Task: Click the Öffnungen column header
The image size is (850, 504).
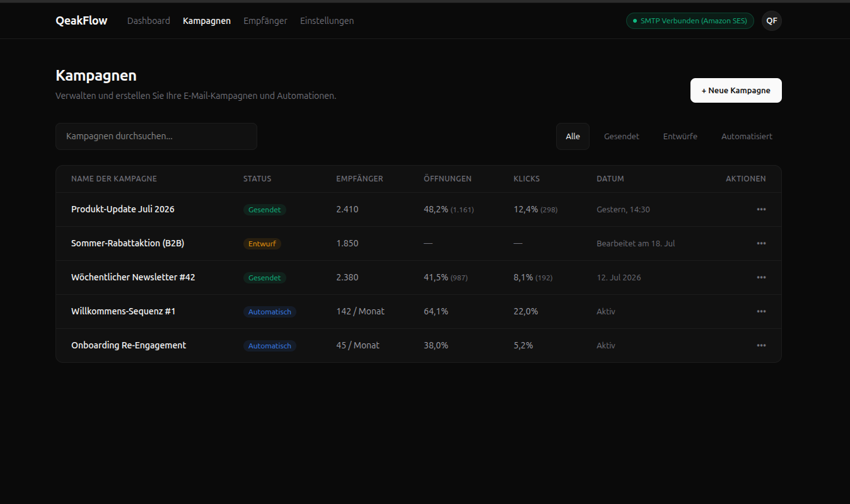Action: click(448, 179)
